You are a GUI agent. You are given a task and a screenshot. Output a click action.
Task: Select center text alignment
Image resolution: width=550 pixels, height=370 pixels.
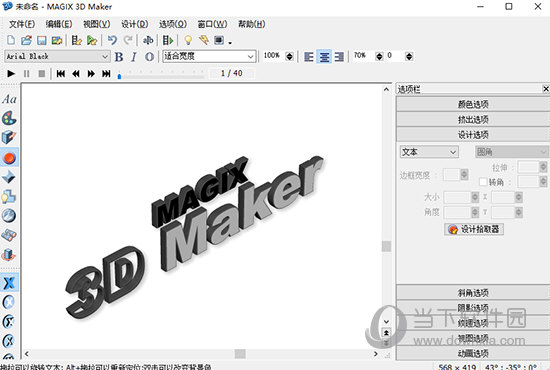coord(324,56)
